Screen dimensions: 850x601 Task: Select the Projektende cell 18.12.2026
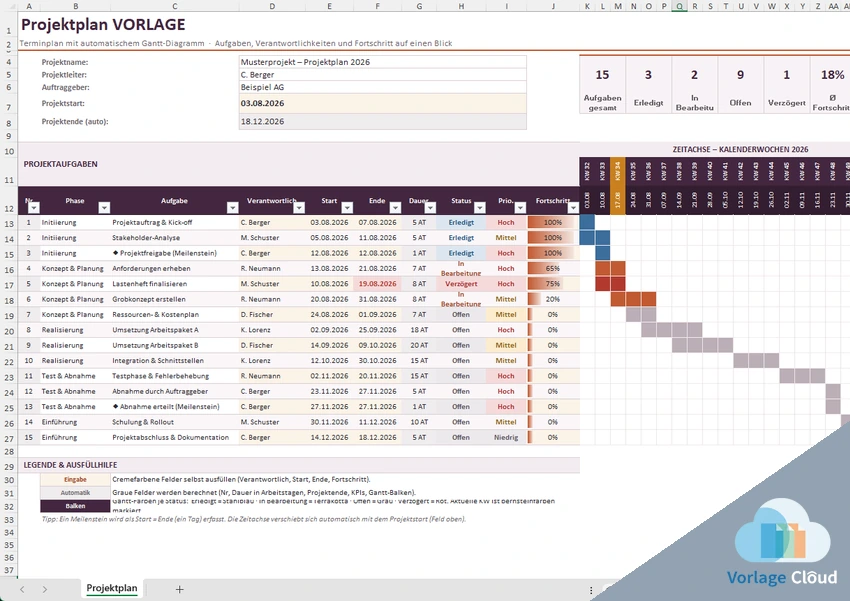(x=383, y=121)
